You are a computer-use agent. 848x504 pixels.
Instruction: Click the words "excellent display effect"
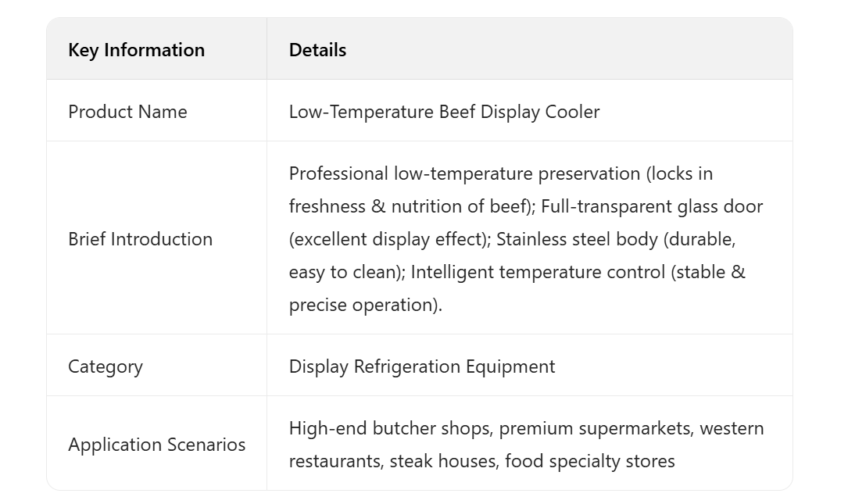390,239
